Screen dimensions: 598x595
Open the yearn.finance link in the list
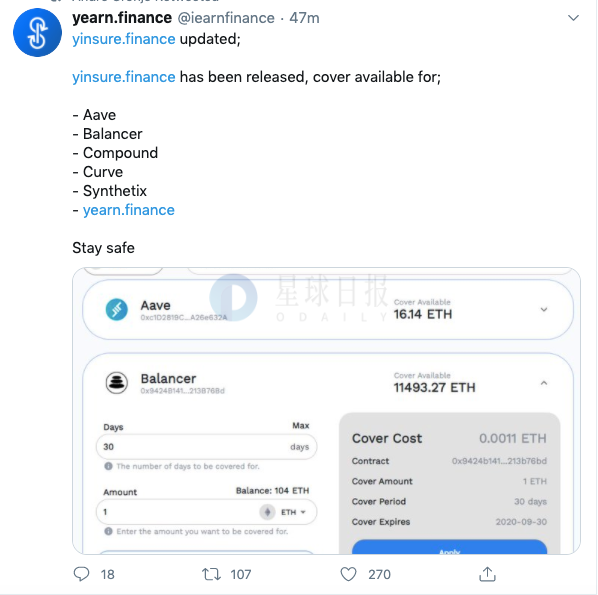[129, 210]
